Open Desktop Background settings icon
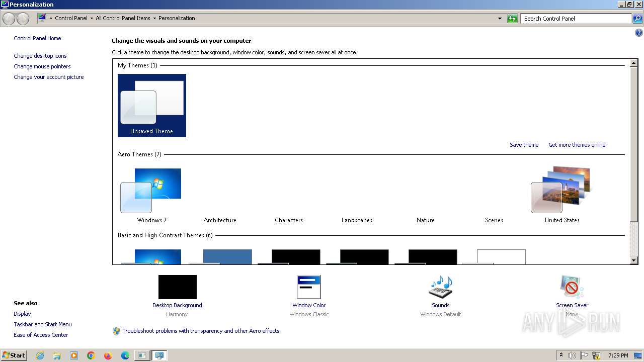The width and height of the screenshot is (644, 362). pyautogui.click(x=177, y=287)
